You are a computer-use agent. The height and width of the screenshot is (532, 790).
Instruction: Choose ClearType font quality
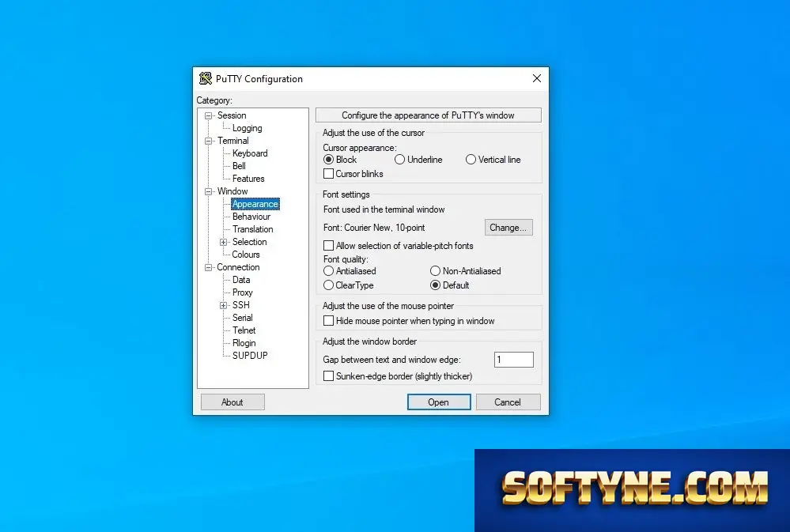pos(328,285)
